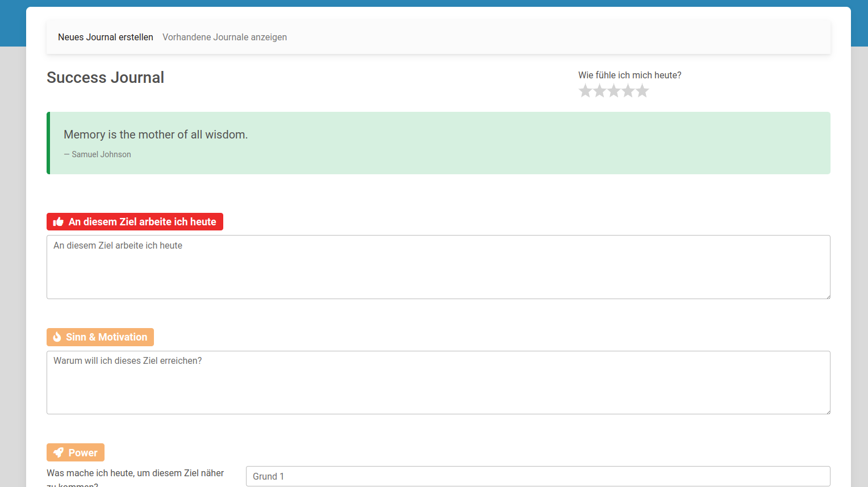The image size is (868, 487).
Task: Click the thumbs-up icon on goal label
Action: (59, 222)
